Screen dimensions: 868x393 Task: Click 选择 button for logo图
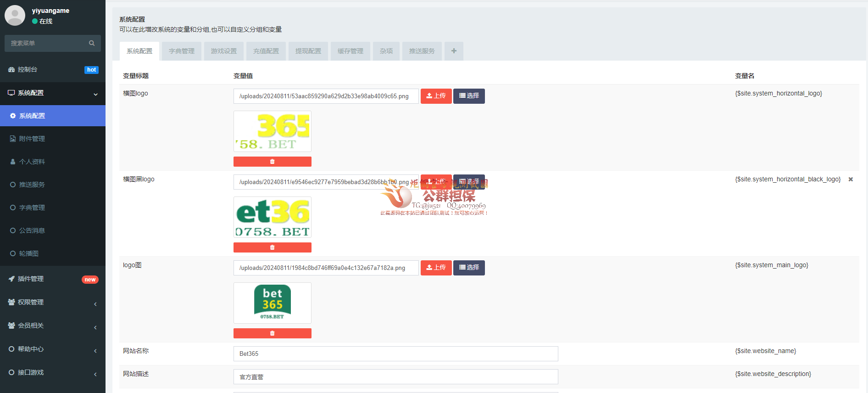click(x=469, y=268)
